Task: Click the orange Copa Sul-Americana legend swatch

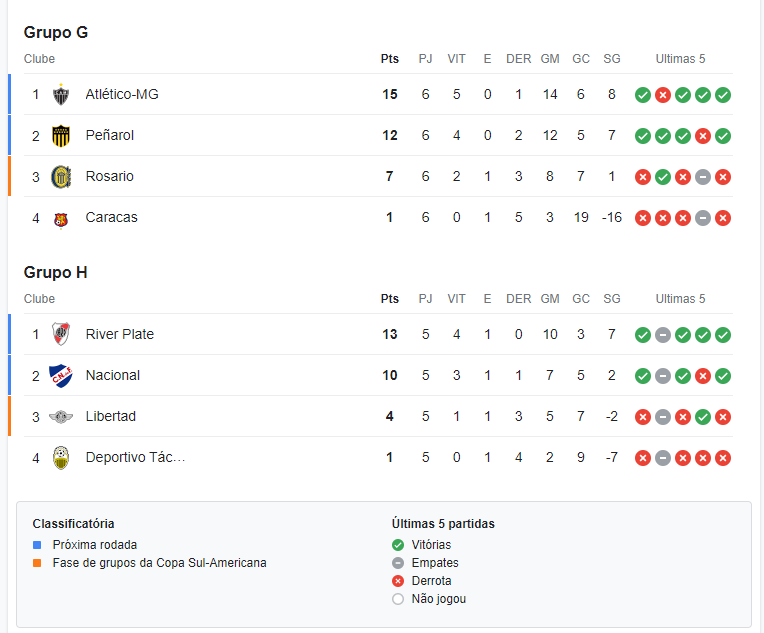Action: (x=37, y=563)
